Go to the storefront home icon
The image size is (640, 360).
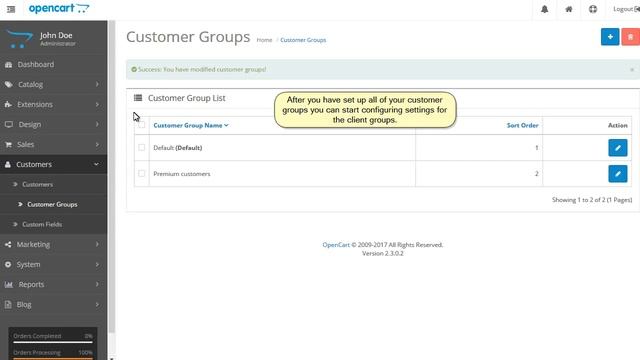[569, 9]
